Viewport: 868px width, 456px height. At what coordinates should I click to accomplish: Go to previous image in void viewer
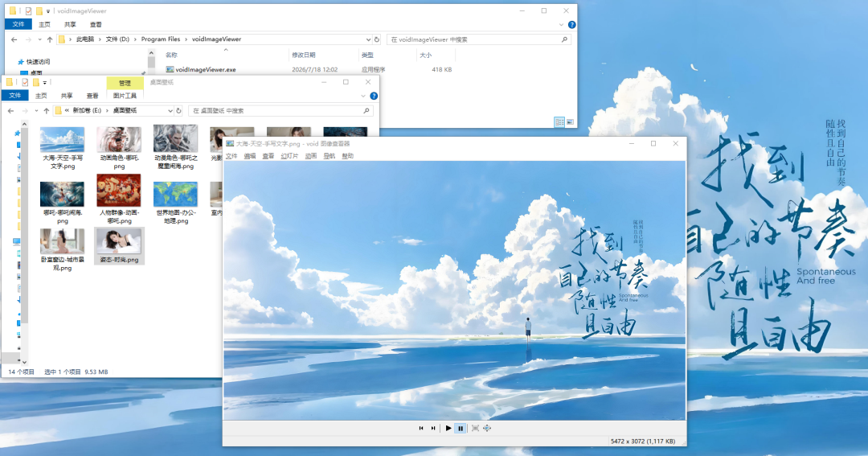point(421,429)
